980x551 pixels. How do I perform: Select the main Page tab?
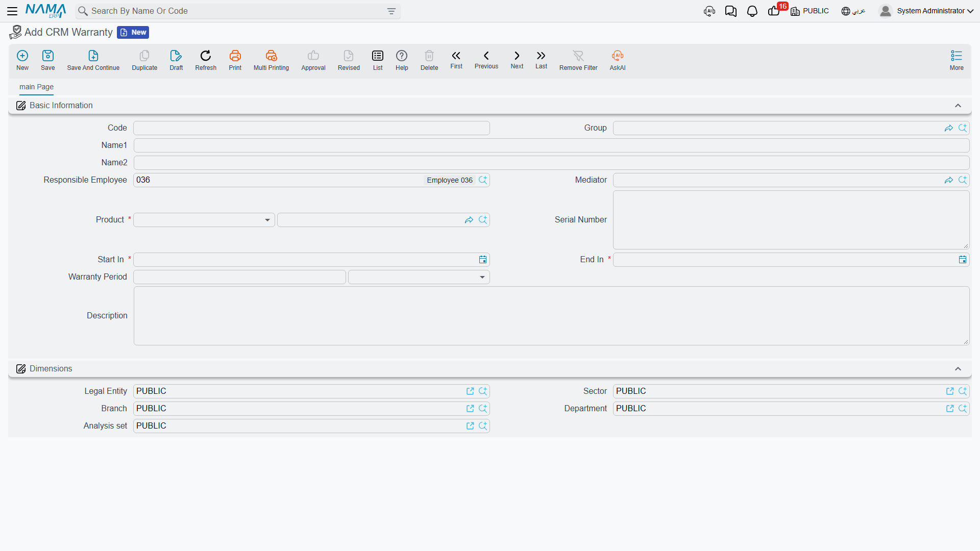click(x=36, y=87)
